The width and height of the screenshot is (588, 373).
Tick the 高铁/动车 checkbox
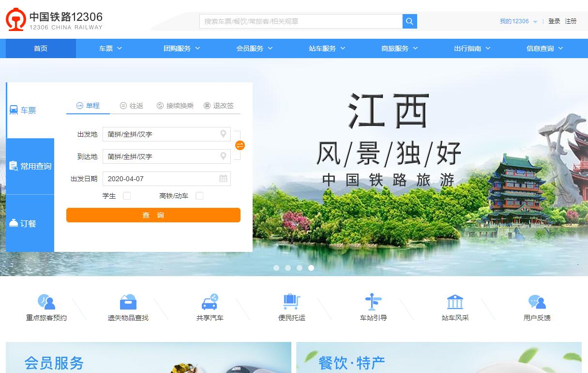(x=199, y=196)
